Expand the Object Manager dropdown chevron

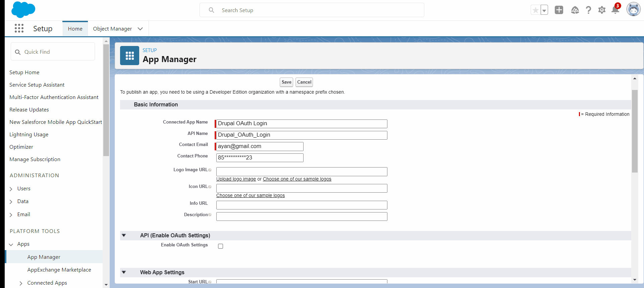(x=140, y=29)
